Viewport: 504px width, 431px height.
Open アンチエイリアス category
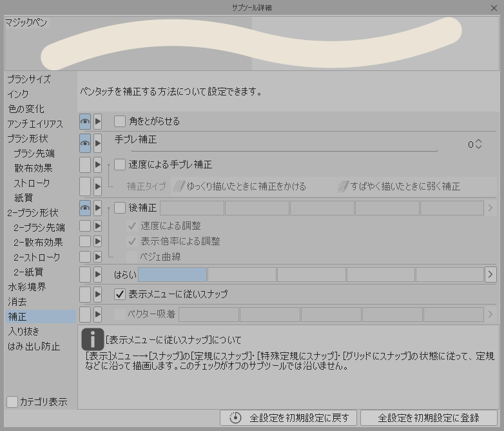pos(35,124)
